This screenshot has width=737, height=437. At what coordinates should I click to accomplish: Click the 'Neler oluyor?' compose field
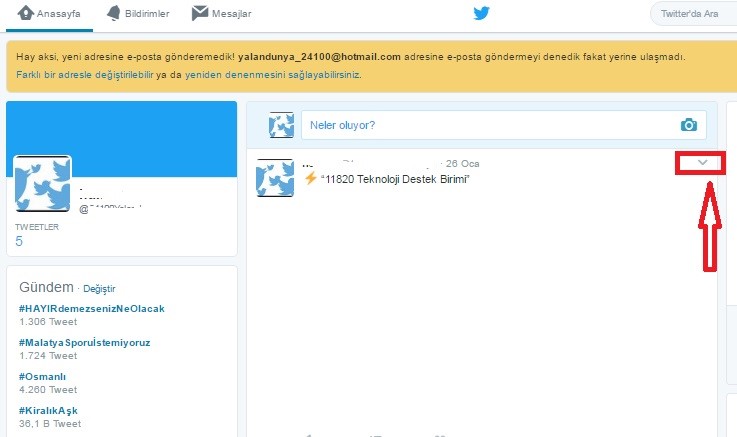[490, 125]
